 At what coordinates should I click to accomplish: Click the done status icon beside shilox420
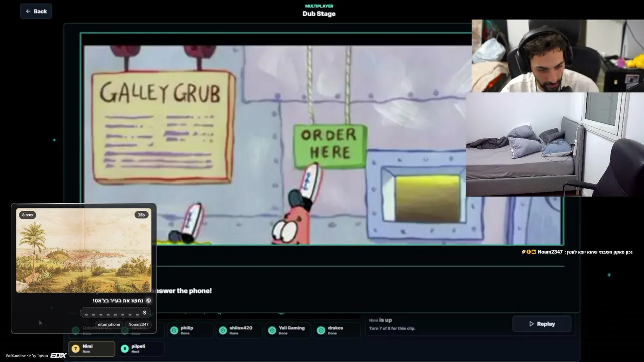click(x=223, y=330)
